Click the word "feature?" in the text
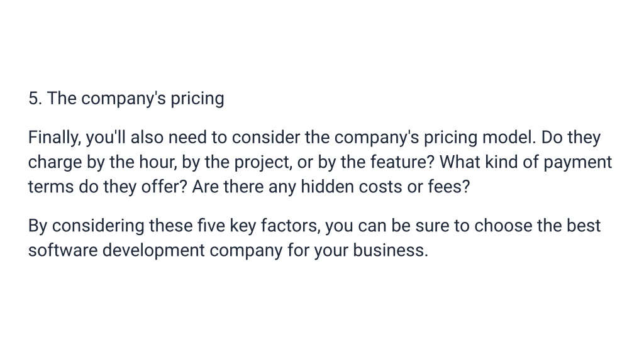This screenshot has height=362, width=644. [402, 162]
